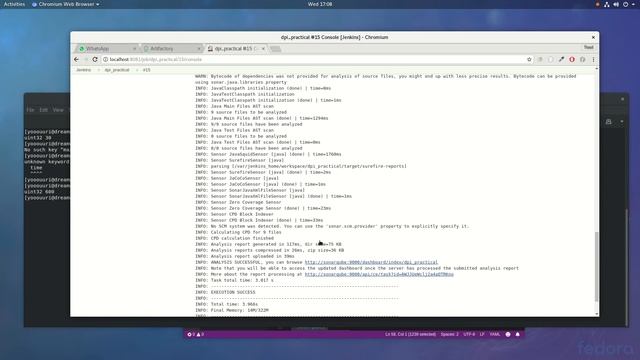Click the red Opera-style extension icon
The image size is (640, 360).
(572, 60)
